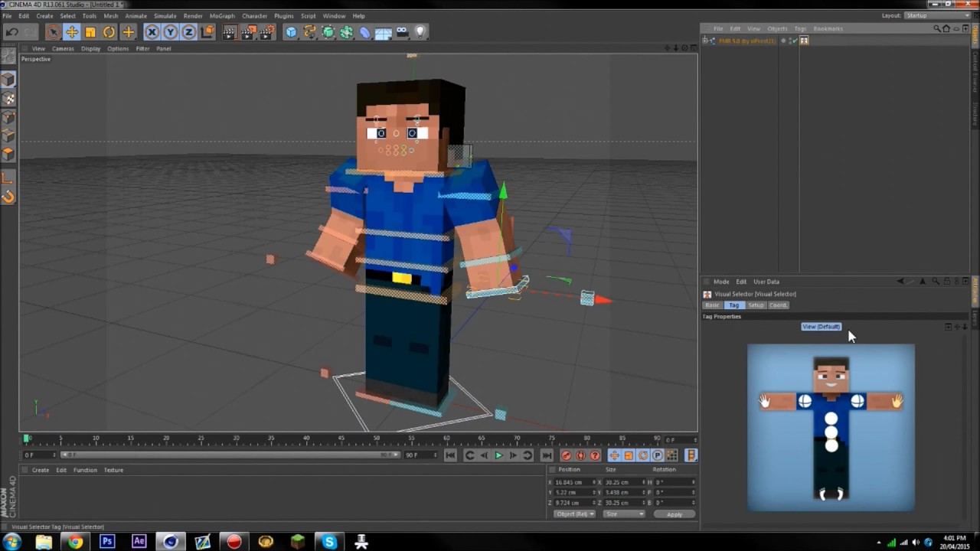Image resolution: width=980 pixels, height=551 pixels.
Task: Select the Move tool in the top toolbar
Action: (71, 31)
